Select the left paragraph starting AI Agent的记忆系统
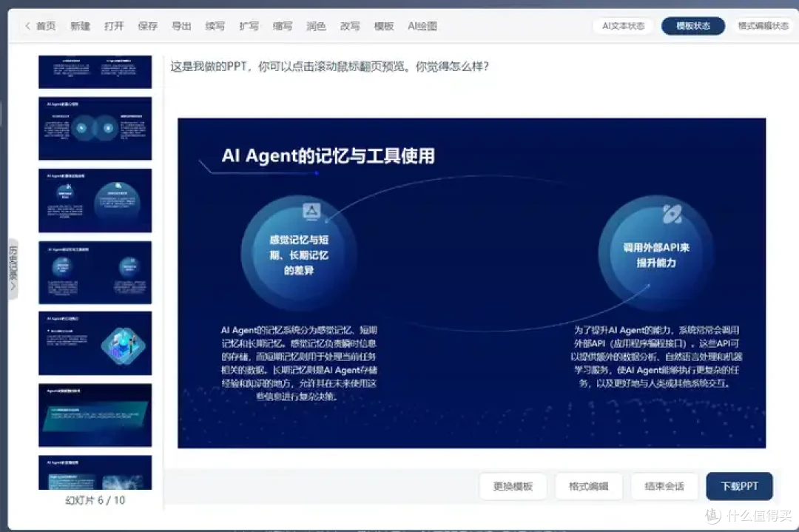The width and height of the screenshot is (799, 532). [x=299, y=363]
